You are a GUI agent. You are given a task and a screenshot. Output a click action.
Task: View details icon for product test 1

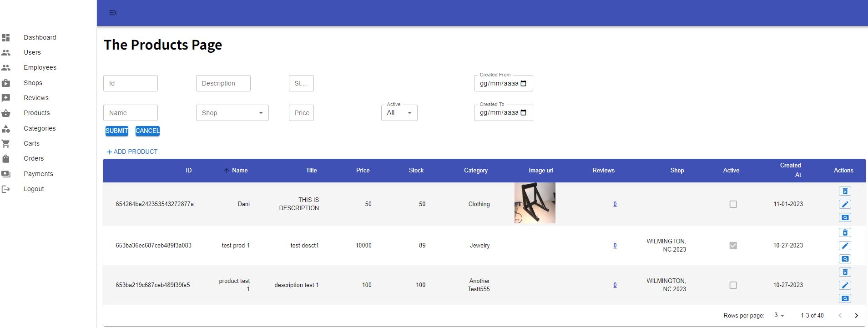click(x=845, y=298)
